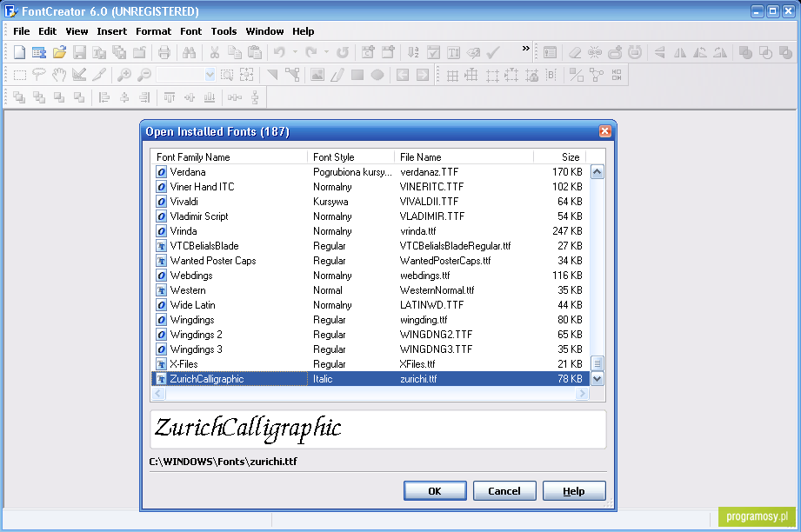The image size is (801, 532).
Task: Select the X-Files font row
Action: [370, 364]
